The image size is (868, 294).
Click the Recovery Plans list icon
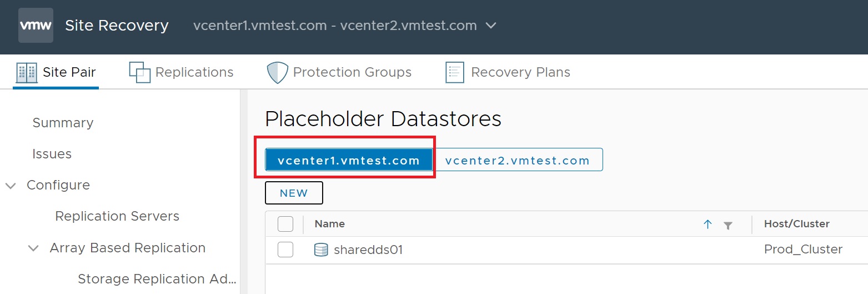point(455,73)
